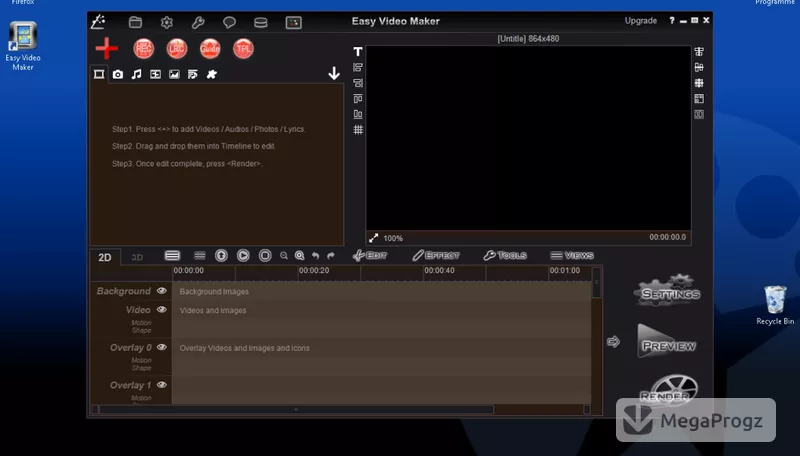800x456 pixels.
Task: Click the grid center icon right of preview
Action: tap(699, 83)
